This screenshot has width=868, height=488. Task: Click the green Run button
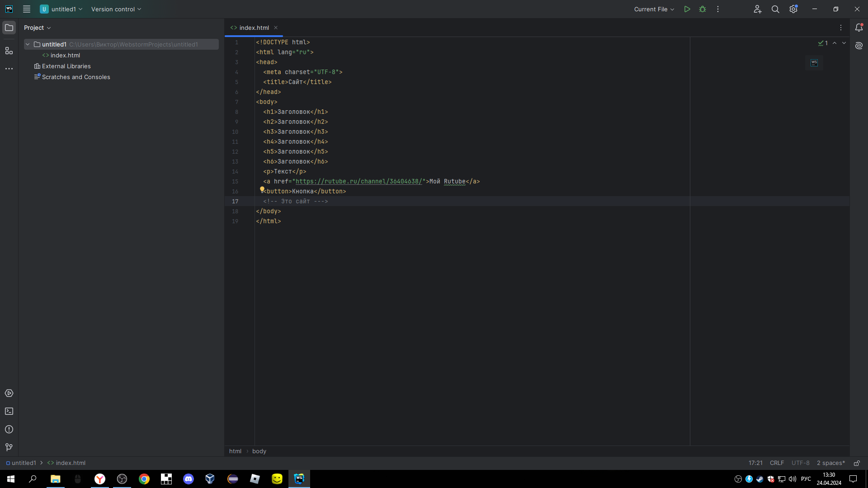click(x=687, y=9)
